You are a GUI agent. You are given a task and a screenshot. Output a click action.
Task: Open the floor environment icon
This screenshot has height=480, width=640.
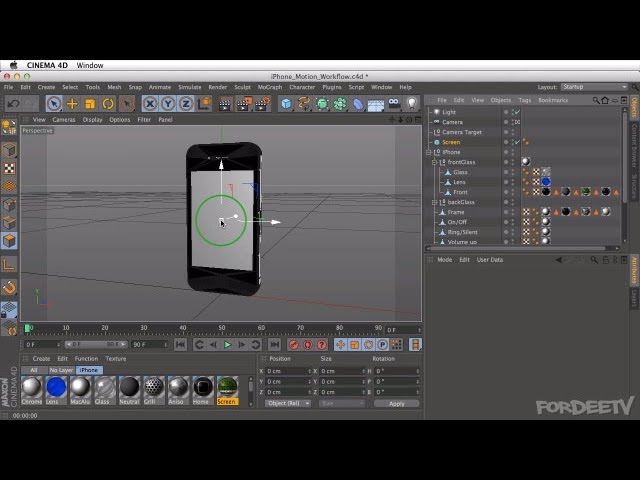click(376, 105)
